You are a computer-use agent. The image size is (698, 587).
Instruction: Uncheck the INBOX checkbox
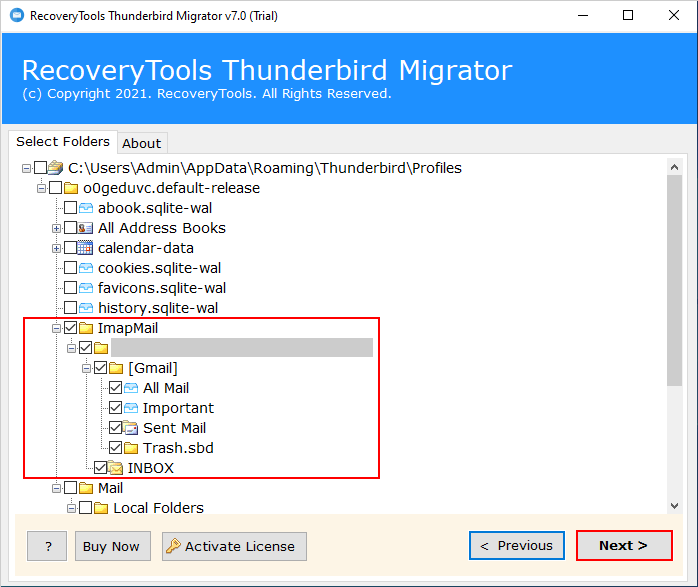101,468
